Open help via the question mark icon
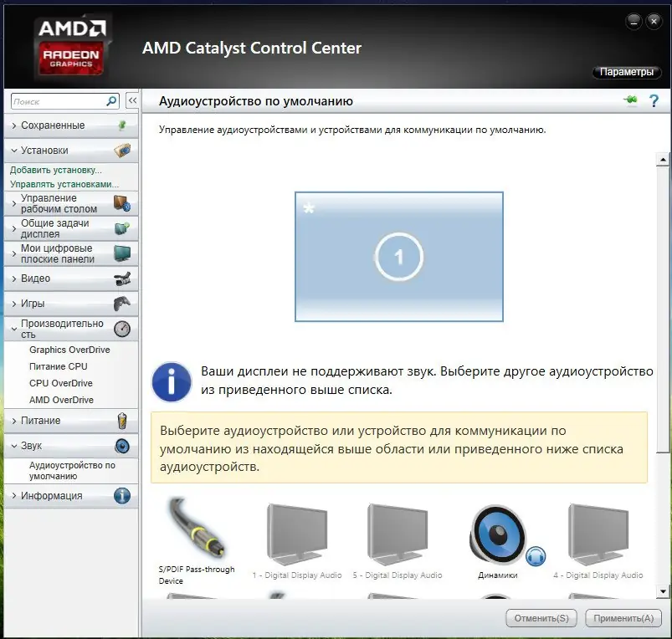This screenshot has height=639, width=672. coord(654,100)
